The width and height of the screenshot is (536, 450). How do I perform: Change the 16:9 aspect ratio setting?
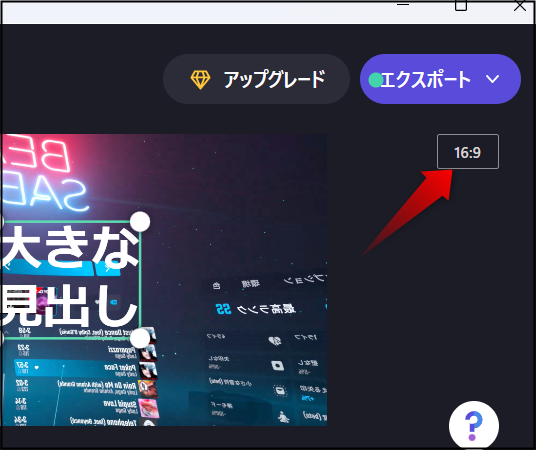click(x=468, y=151)
